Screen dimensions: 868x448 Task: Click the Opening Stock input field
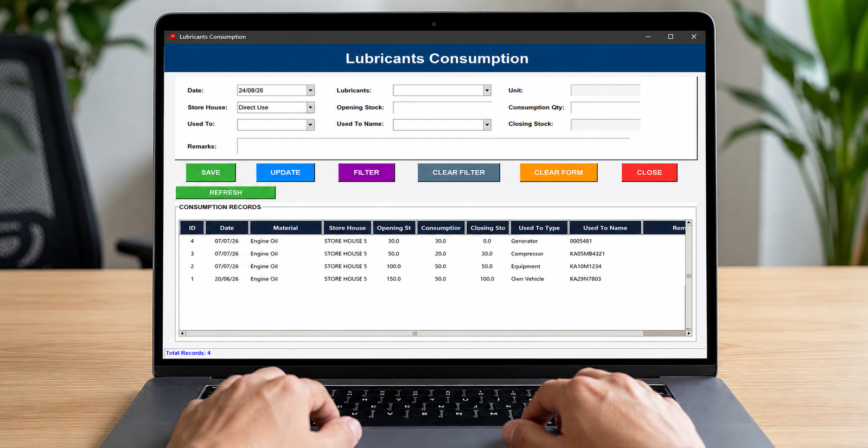(442, 107)
